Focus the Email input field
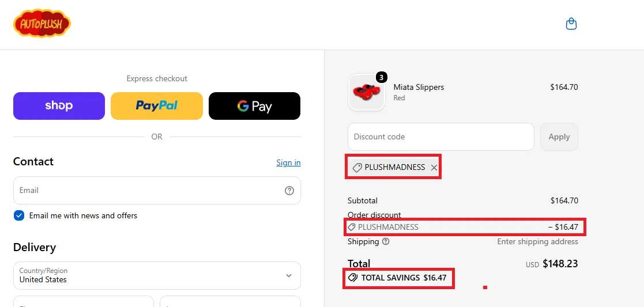This screenshot has width=644, height=307. [157, 191]
